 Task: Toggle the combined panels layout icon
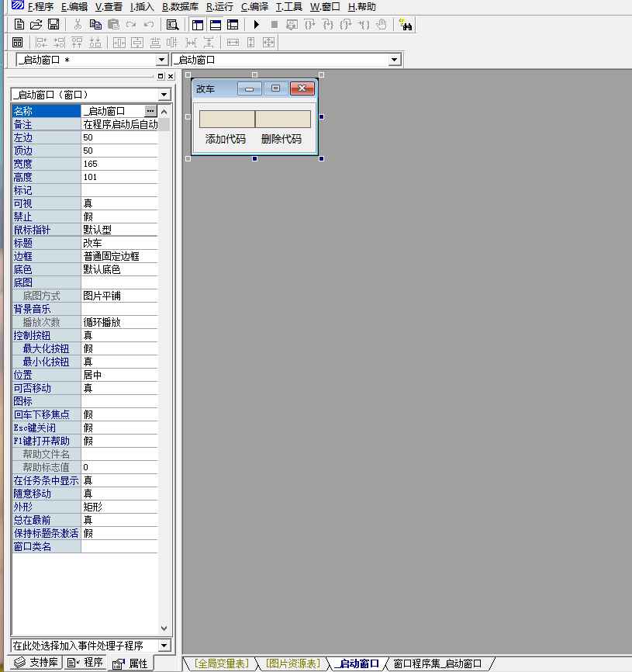tap(233, 24)
